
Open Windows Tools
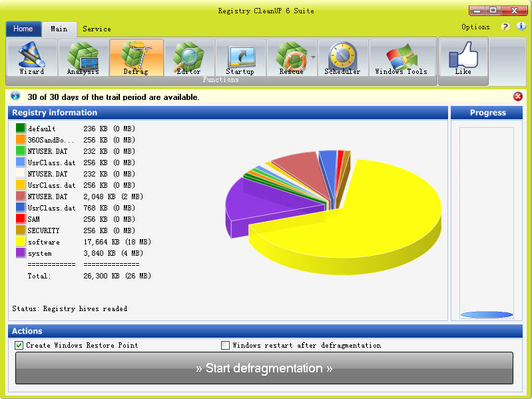(401, 58)
